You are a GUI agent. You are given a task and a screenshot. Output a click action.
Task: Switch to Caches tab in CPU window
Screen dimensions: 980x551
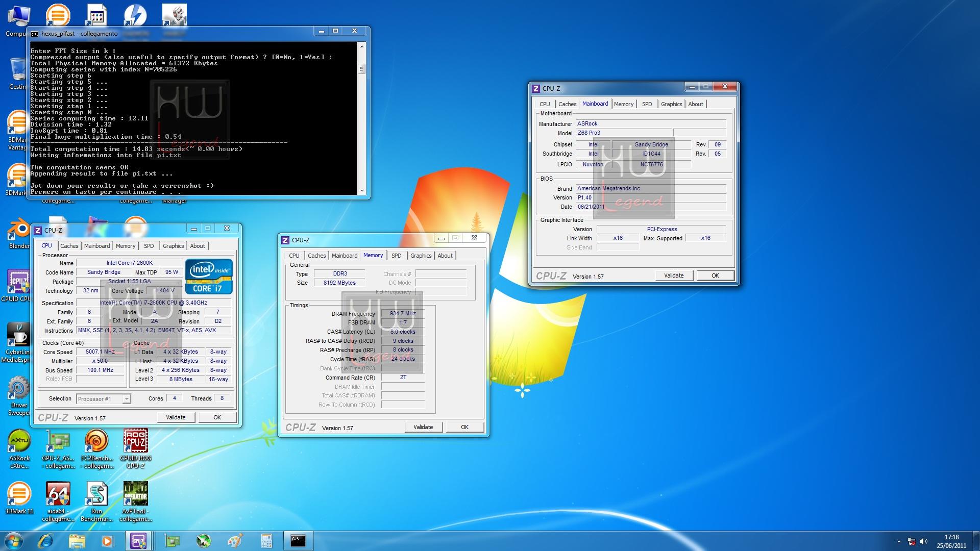click(69, 246)
